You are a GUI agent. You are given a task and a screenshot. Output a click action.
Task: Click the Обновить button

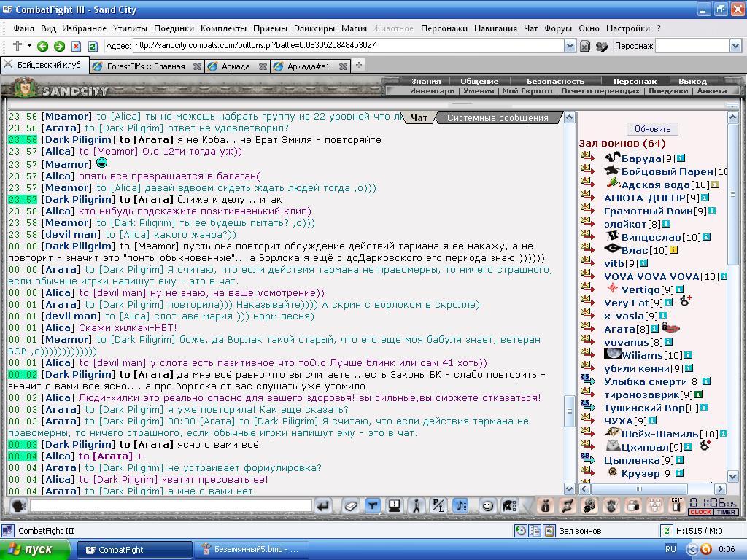652,129
